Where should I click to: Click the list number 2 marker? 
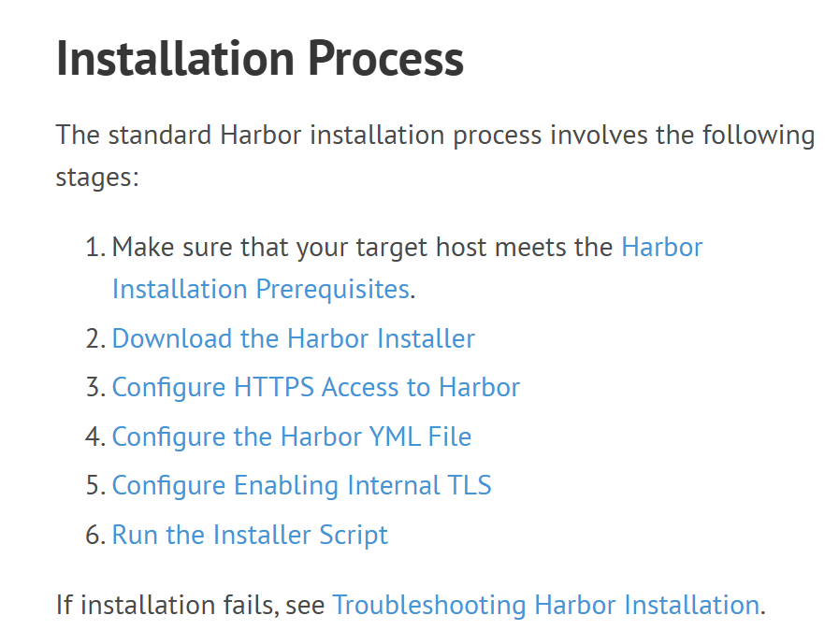95,339
